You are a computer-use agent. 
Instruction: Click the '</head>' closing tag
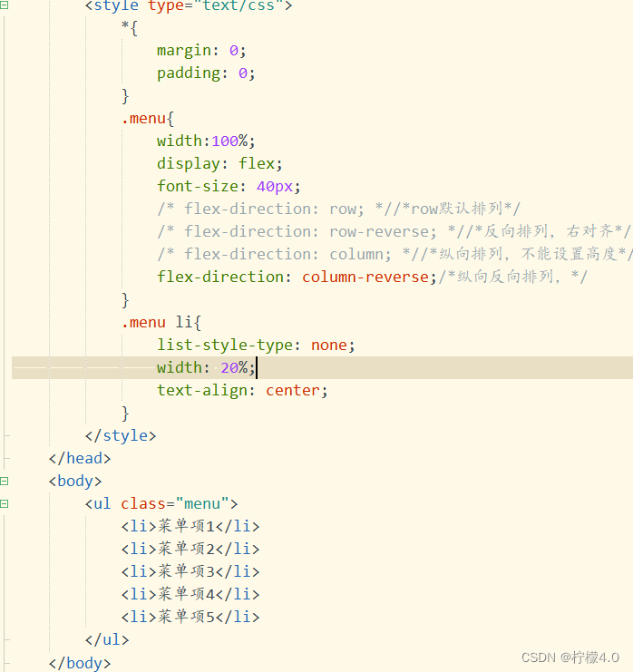coord(80,459)
